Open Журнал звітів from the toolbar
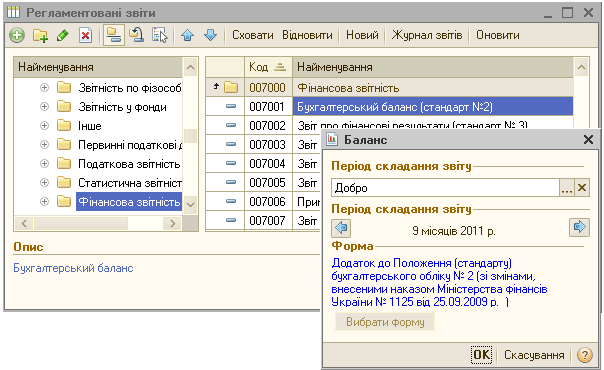This screenshot has height=370, width=604. pos(427,35)
